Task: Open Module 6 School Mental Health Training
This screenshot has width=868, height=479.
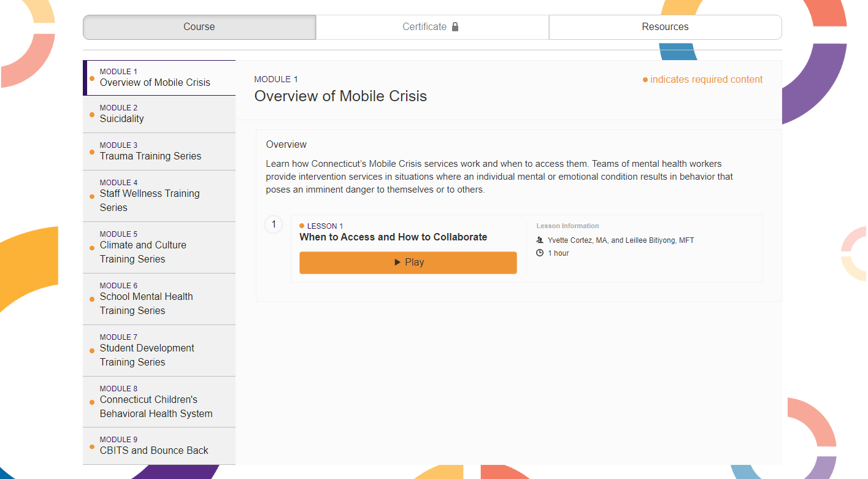Action: click(159, 299)
